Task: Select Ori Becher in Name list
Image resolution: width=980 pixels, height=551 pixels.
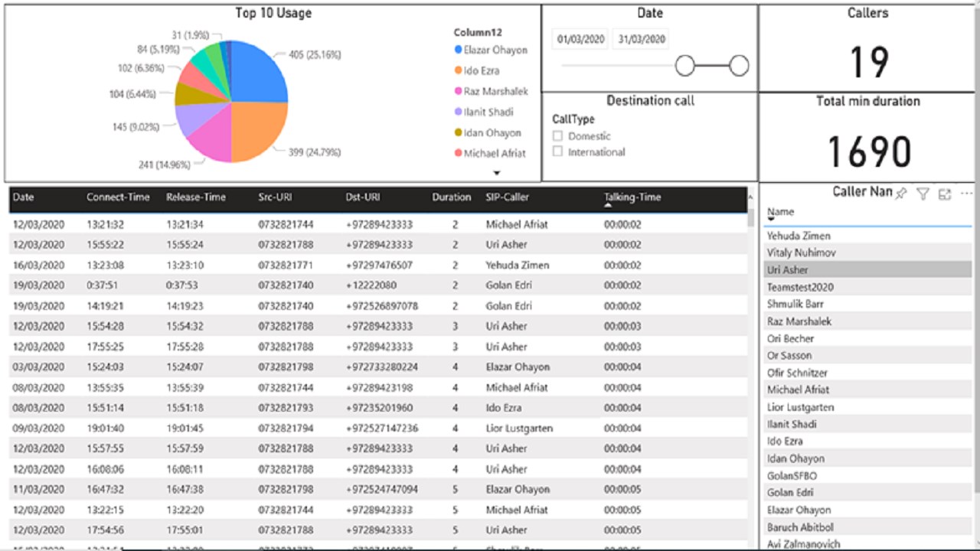Action: click(867, 338)
